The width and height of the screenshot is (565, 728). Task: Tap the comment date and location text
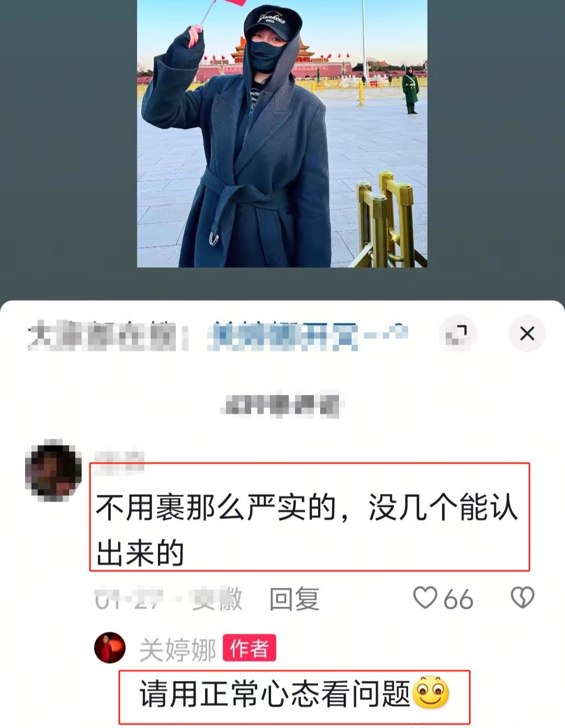point(168,598)
